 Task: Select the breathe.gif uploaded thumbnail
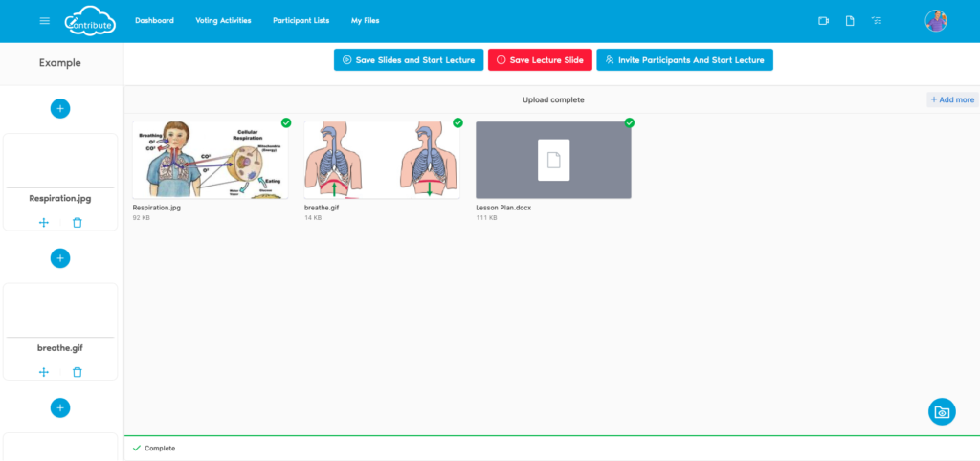coord(382,160)
